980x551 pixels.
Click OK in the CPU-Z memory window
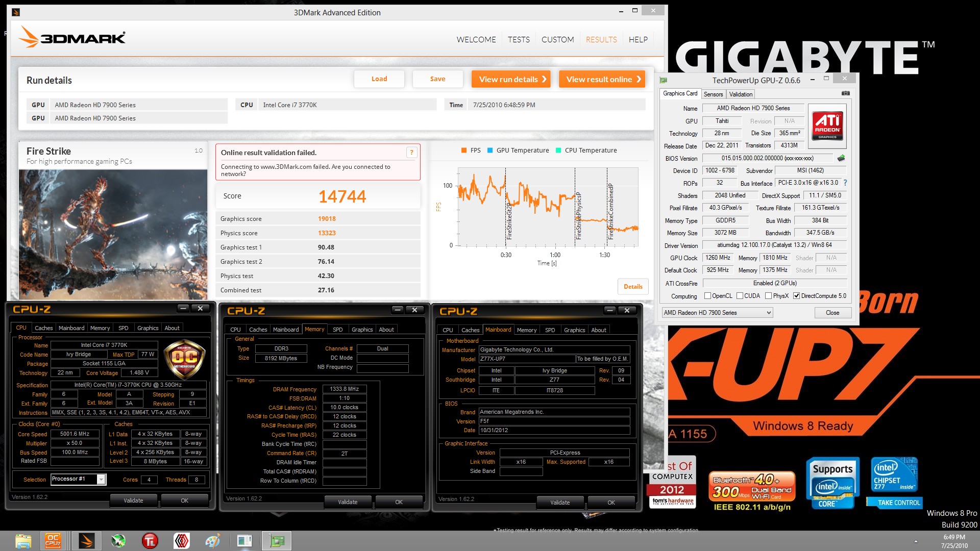pos(399,502)
